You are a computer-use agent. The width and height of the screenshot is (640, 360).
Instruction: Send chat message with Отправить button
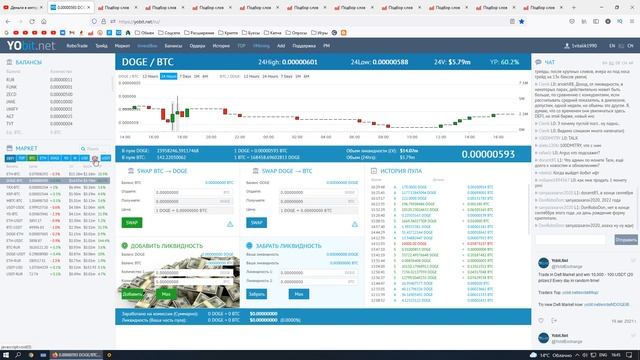[626, 240]
